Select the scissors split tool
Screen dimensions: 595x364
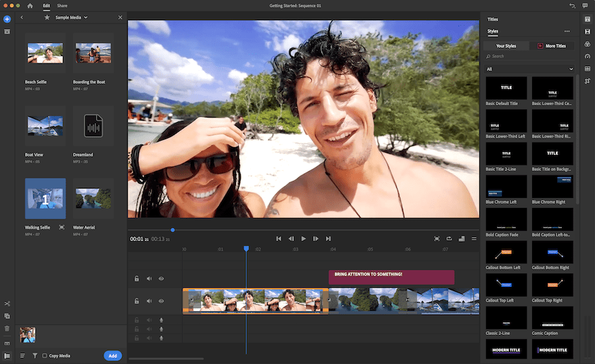pos(7,303)
